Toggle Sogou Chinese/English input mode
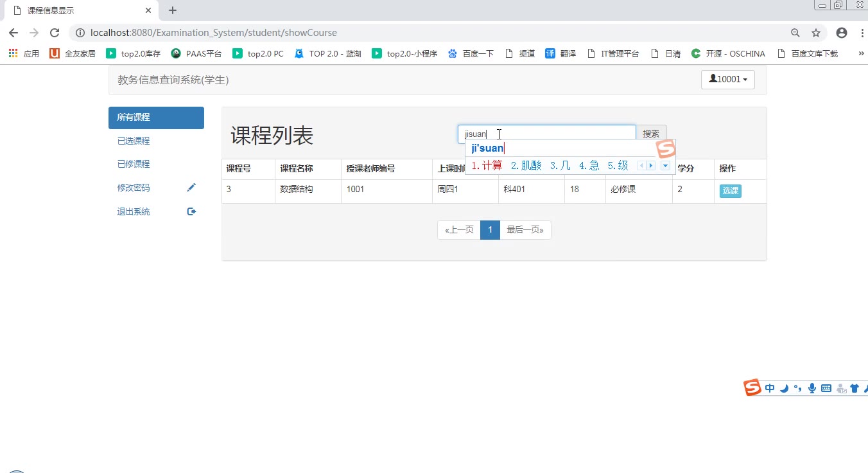The image size is (868, 473). point(770,388)
